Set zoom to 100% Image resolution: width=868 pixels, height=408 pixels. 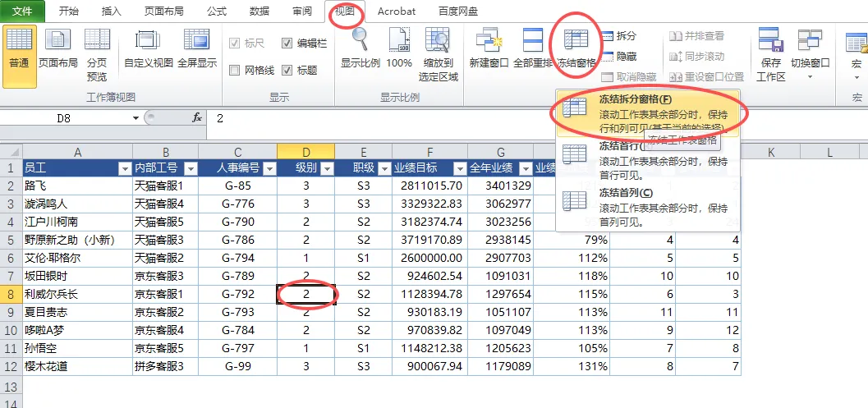tap(399, 50)
